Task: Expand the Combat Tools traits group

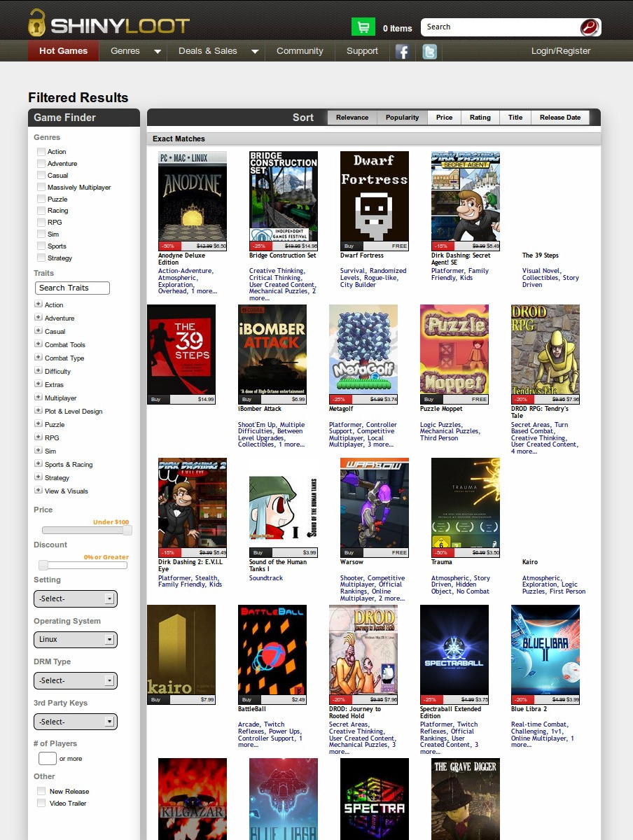Action: pyautogui.click(x=38, y=344)
